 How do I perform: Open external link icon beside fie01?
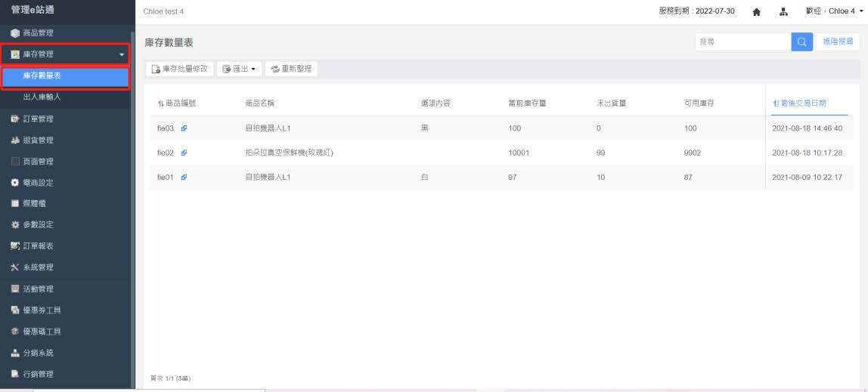pos(184,177)
